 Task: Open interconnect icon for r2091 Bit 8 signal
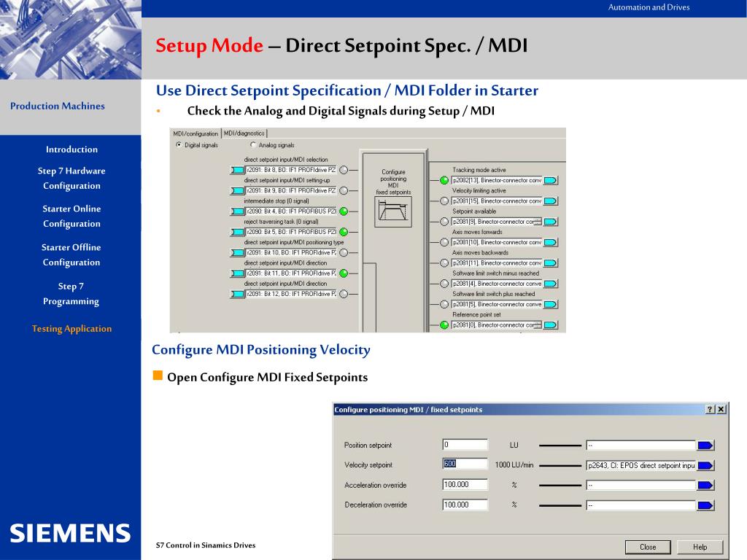tap(237, 170)
